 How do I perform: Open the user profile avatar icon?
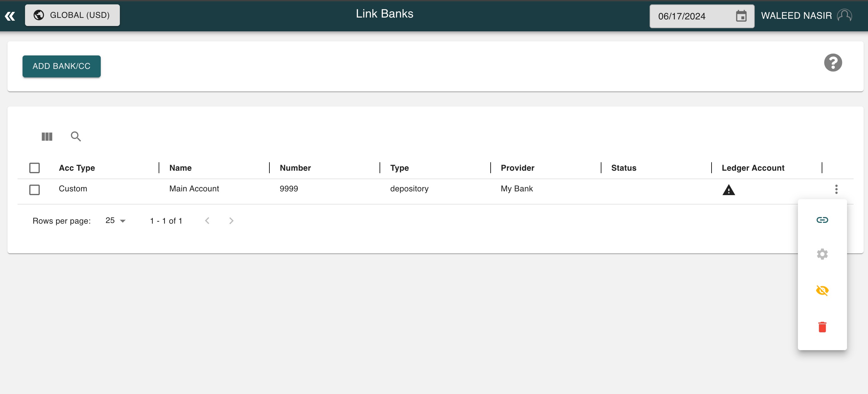point(845,16)
